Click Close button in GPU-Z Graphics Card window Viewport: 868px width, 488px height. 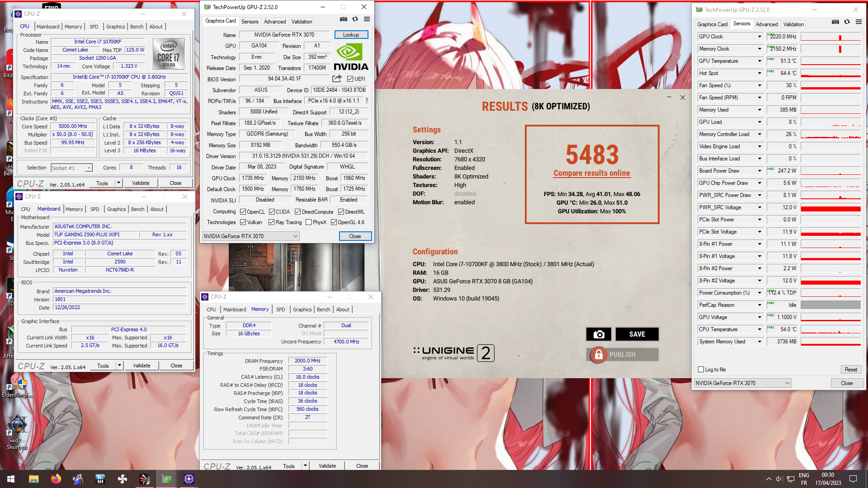coord(355,236)
